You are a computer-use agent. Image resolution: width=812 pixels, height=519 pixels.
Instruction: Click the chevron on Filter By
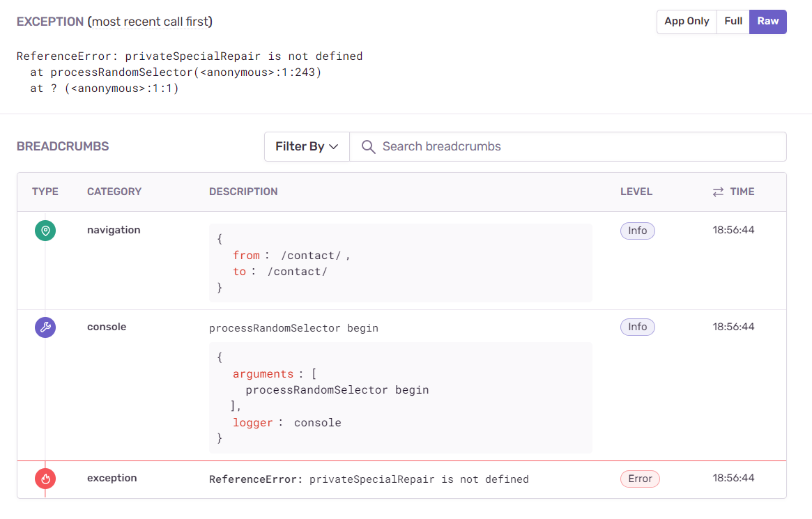tap(334, 147)
